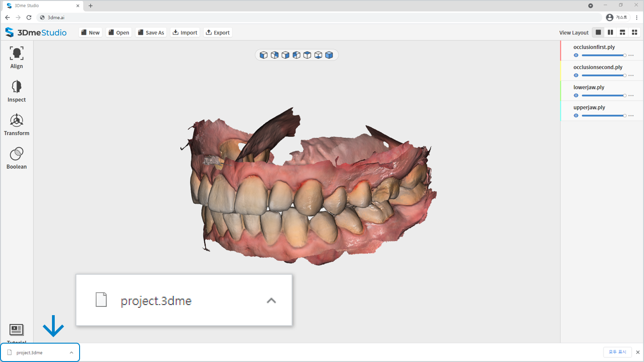
Task: Adjust the occlusionfirst.ply opacity slider
Action: 603,55
